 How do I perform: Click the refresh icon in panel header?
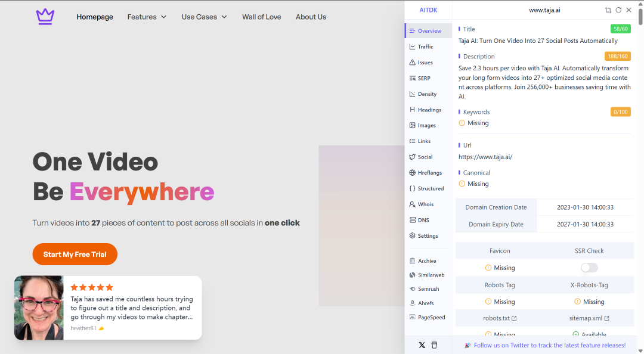[618, 10]
